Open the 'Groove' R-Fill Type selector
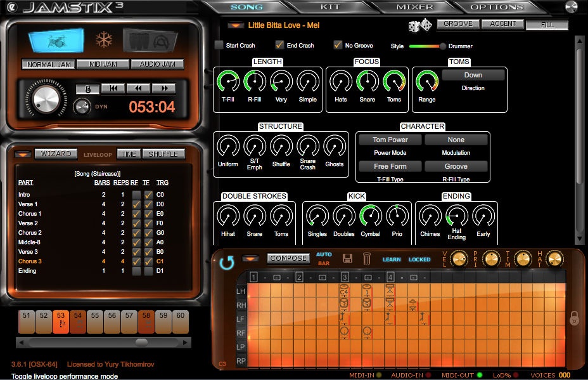This screenshot has width=588, height=380. pos(456,166)
